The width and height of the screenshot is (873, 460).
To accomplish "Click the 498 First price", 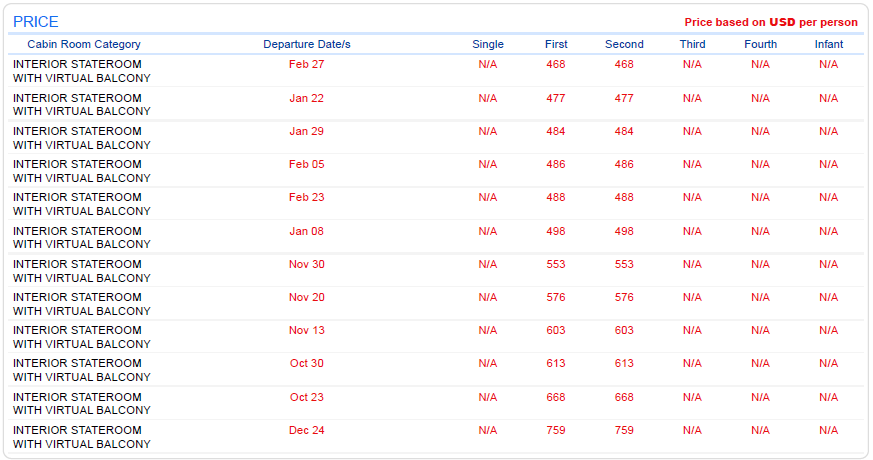I will pos(556,231).
